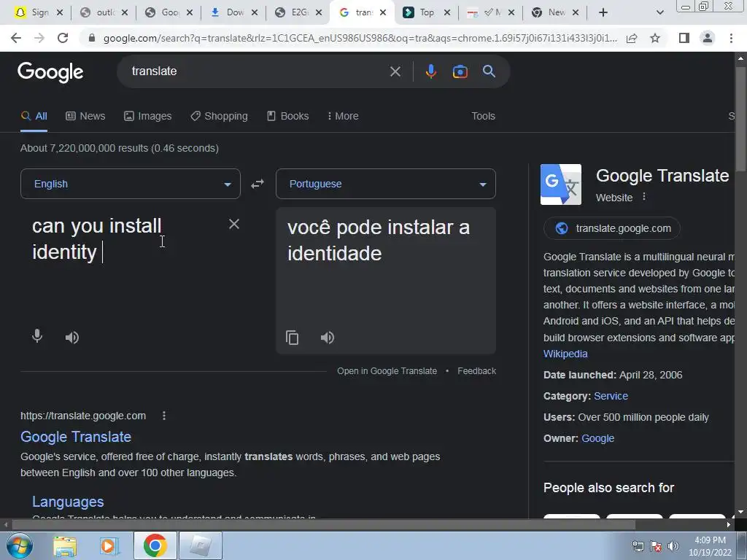Image resolution: width=747 pixels, height=560 pixels.
Task: Listen to the Portuguese translation
Action: click(x=328, y=338)
